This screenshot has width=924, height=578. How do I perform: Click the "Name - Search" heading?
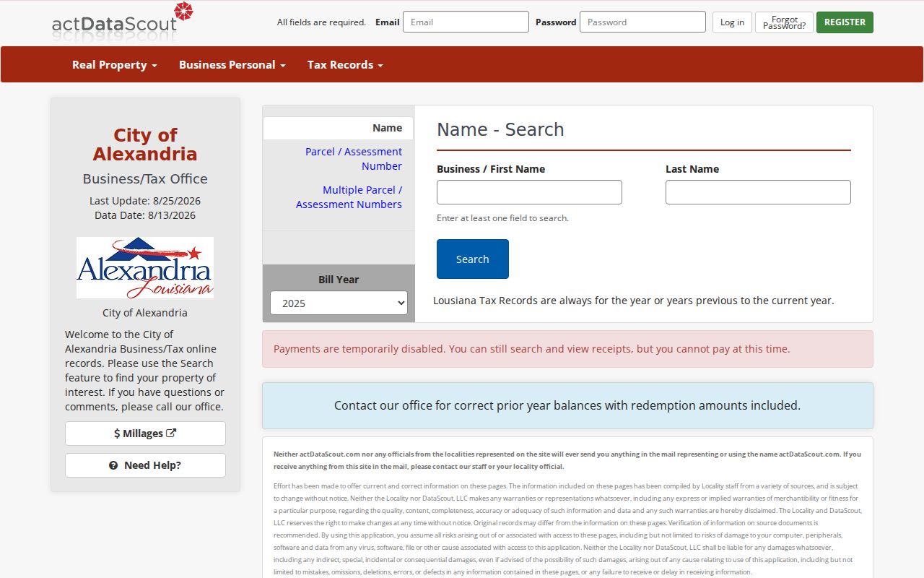tap(500, 129)
